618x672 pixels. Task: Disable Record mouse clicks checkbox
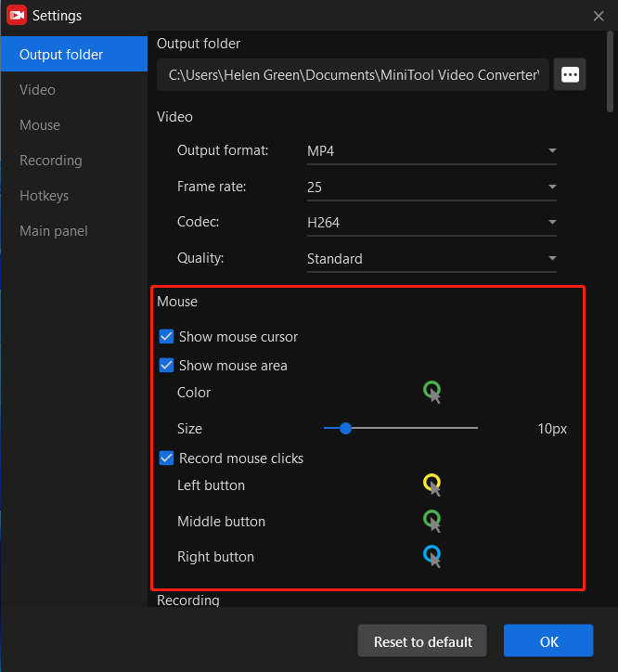click(166, 459)
